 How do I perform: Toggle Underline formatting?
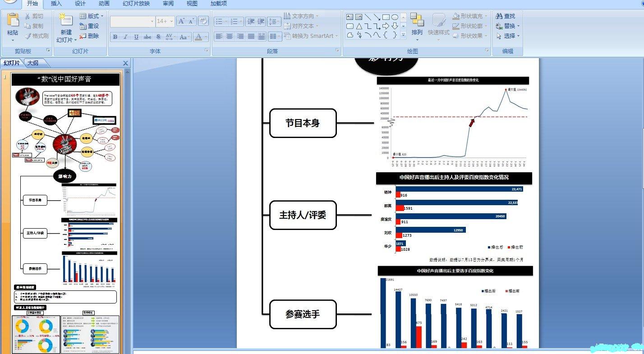(x=136, y=37)
